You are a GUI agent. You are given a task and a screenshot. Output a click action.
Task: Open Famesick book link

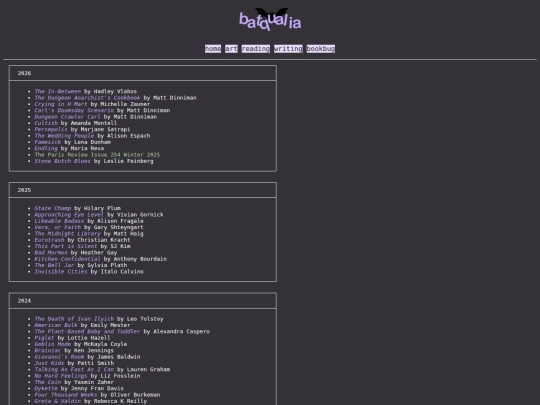pos(48,142)
